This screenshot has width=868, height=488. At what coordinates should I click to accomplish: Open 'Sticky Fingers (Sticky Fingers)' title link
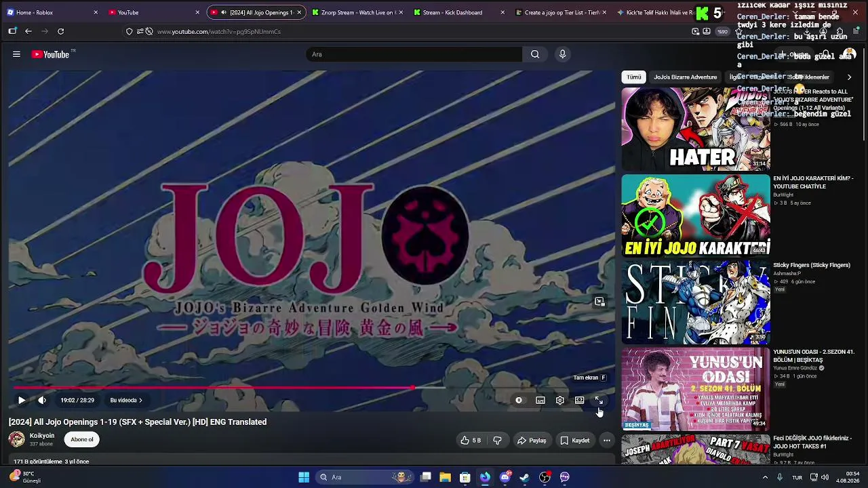(812, 265)
